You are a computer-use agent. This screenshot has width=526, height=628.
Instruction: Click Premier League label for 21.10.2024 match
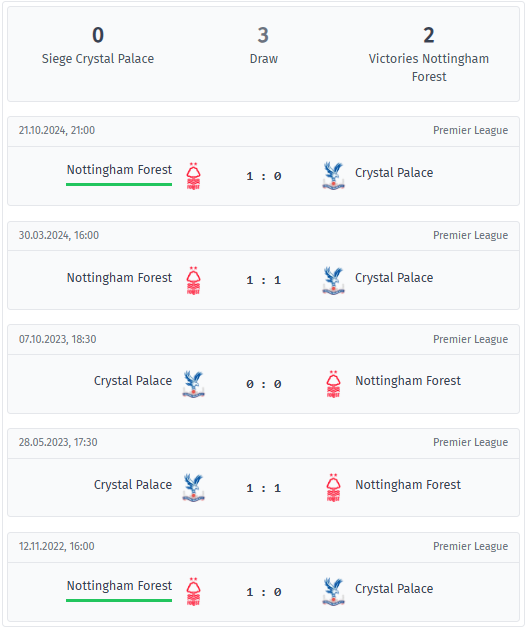pyautogui.click(x=470, y=130)
